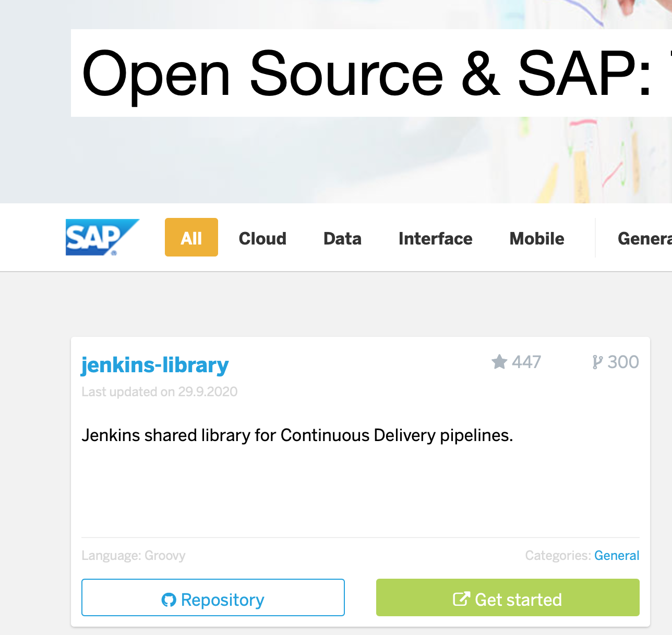The height and width of the screenshot is (635, 672).
Task: Open the jenkins-library project page
Action: (x=155, y=365)
